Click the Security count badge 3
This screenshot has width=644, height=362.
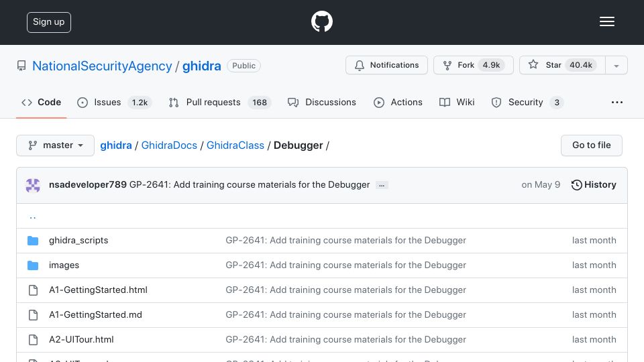pyautogui.click(x=557, y=102)
